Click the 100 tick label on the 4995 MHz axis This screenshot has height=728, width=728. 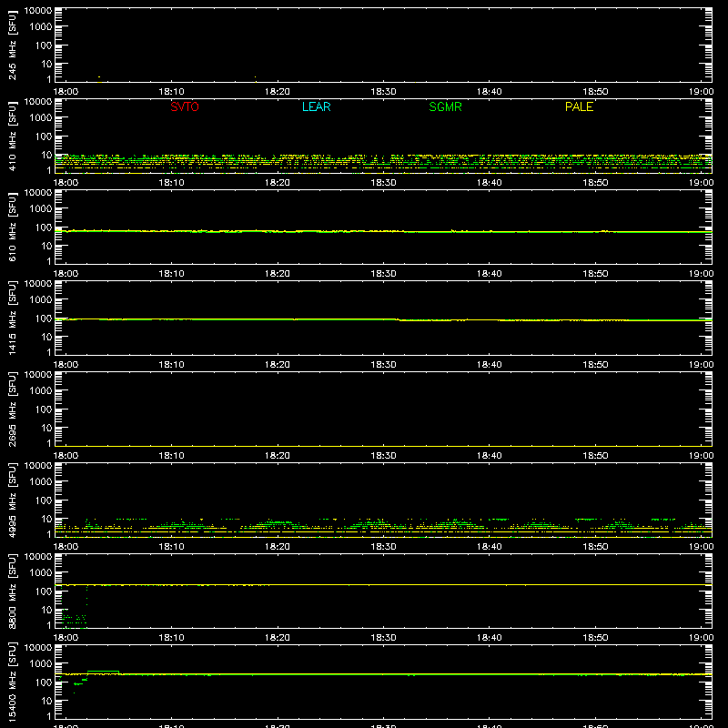pyautogui.click(x=44, y=500)
